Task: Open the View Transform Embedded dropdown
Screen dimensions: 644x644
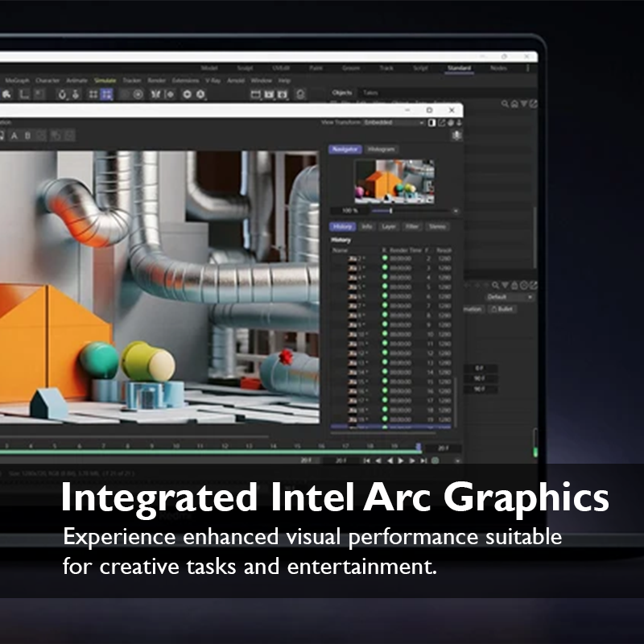Action: click(394, 122)
